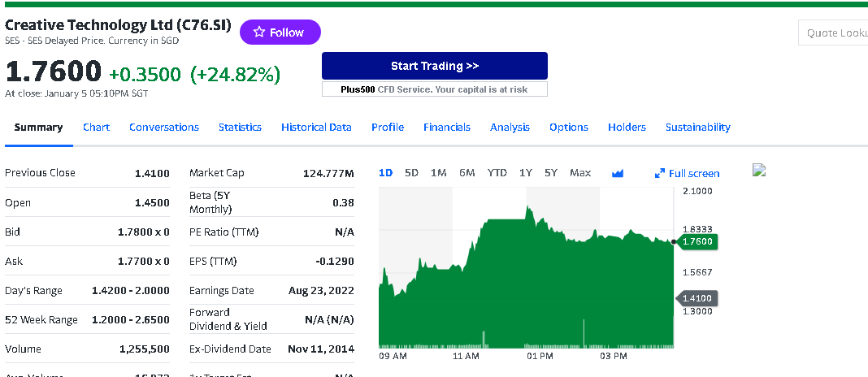Click the EPS (TTM) value -0.1290
The height and width of the screenshot is (377, 868).
tap(334, 262)
